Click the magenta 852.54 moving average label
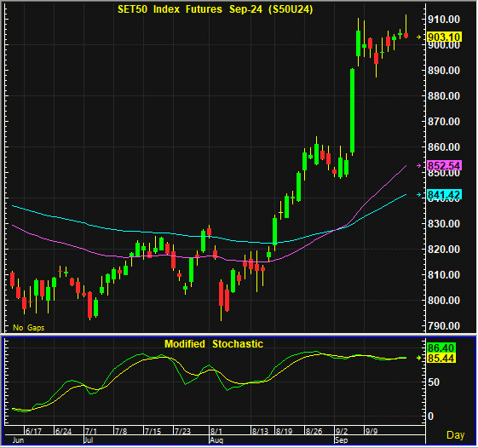The image size is (478, 448). pyautogui.click(x=444, y=165)
